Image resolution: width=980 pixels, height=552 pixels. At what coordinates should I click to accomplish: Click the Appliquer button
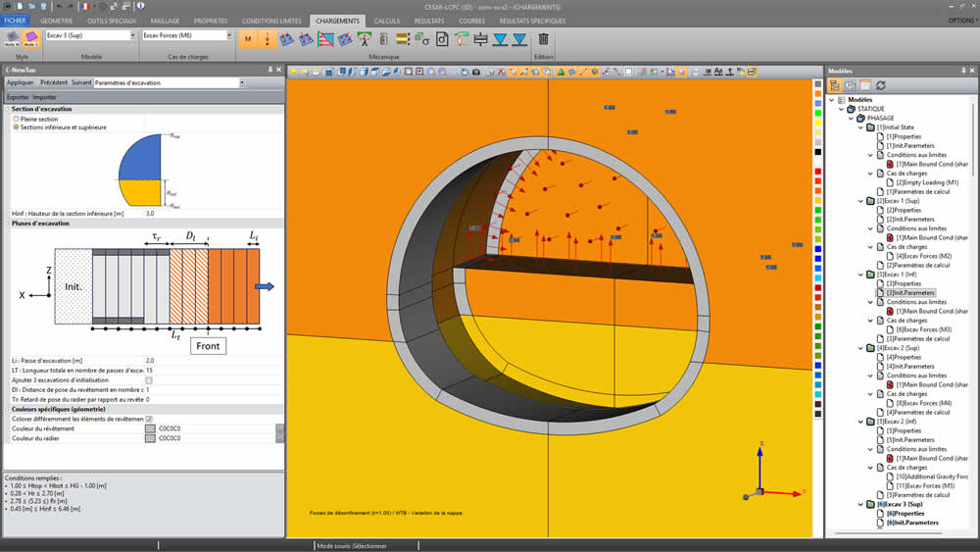tap(20, 83)
